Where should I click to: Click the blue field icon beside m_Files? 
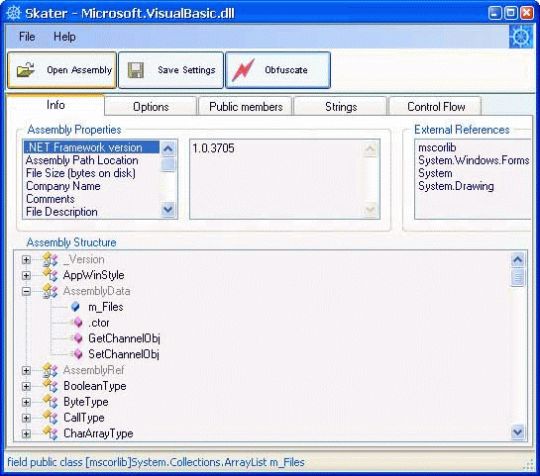coord(75,307)
